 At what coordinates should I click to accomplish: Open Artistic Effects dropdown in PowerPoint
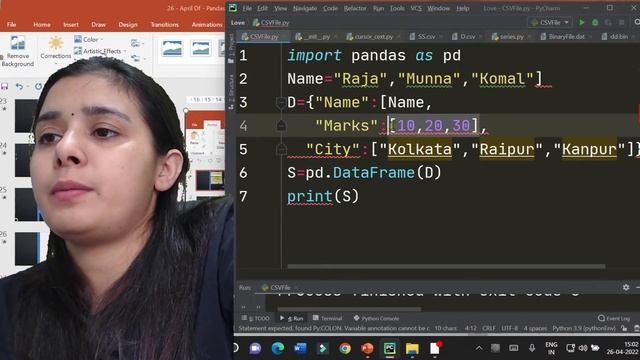[x=100, y=51]
